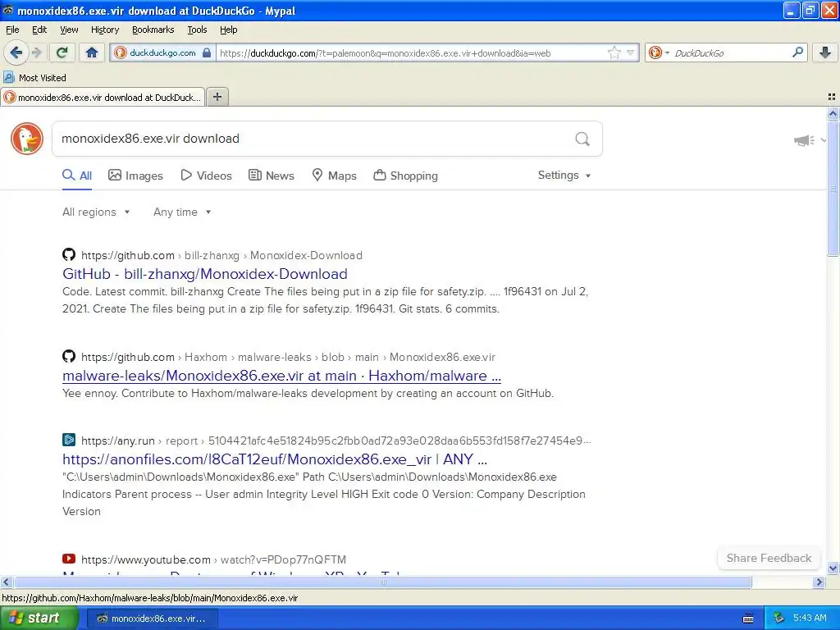The image size is (840, 630).
Task: Open the home page via house icon
Action: pyautogui.click(x=92, y=52)
